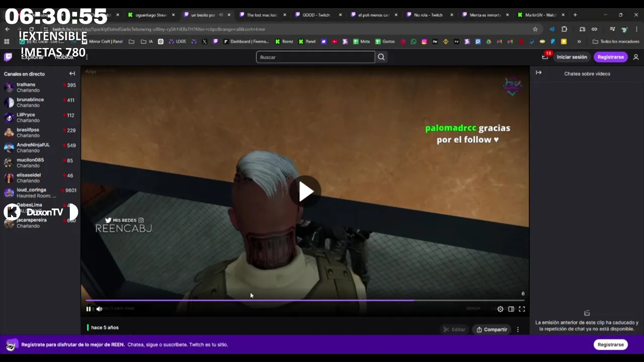The image size is (644, 362).
Task: Click the address bar URL
Action: (158, 29)
